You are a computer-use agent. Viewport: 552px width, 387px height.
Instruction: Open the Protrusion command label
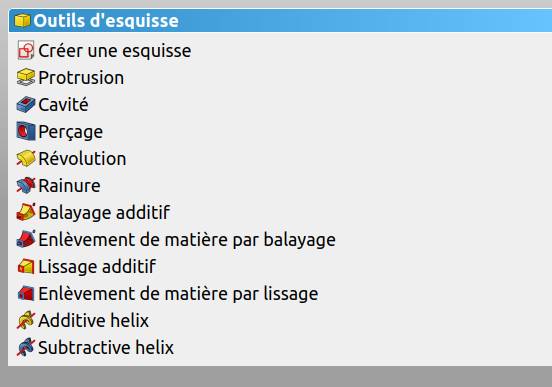[x=81, y=78]
